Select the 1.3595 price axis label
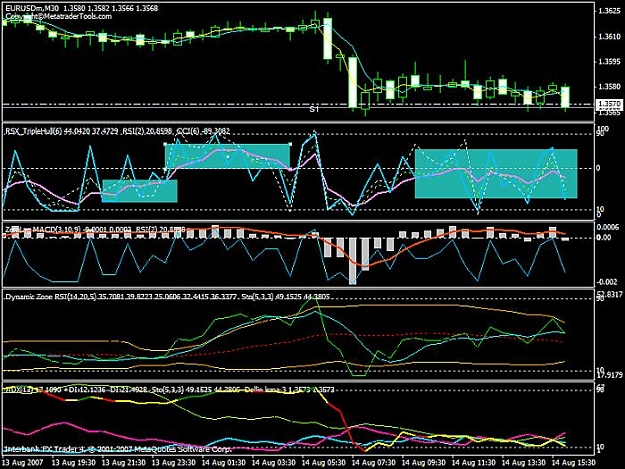The image size is (625, 469). 610,62
